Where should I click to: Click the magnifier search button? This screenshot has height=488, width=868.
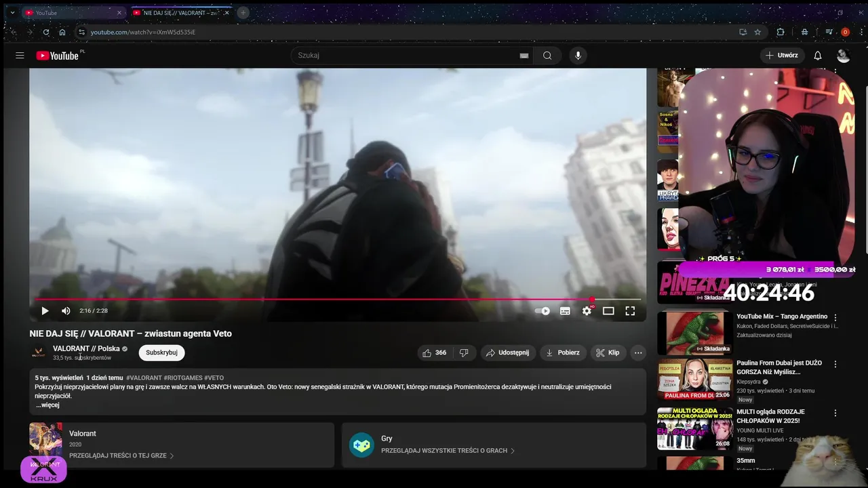547,56
